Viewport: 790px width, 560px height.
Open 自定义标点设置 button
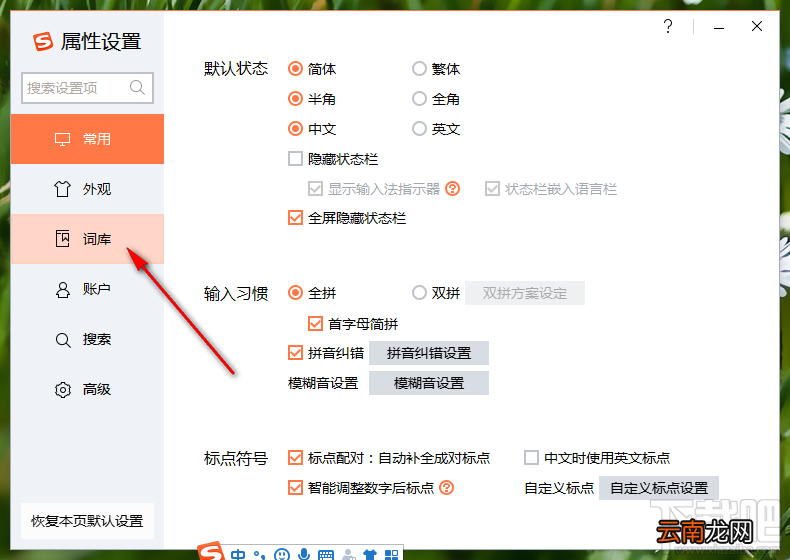659,488
